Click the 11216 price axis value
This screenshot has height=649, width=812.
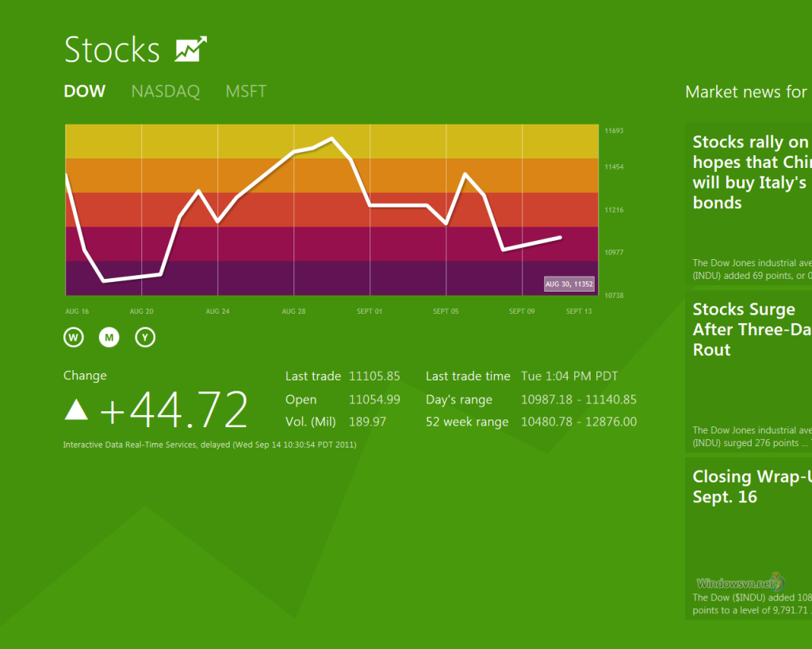[615, 210]
